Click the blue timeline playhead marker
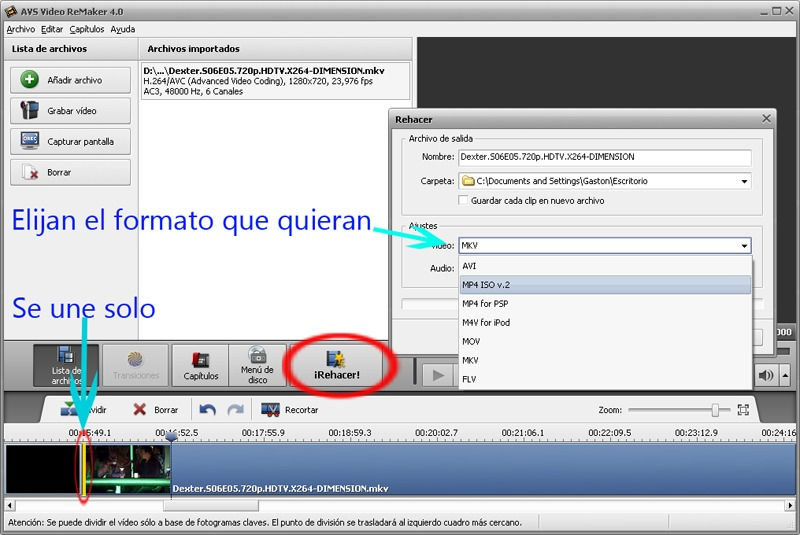 coord(171,437)
